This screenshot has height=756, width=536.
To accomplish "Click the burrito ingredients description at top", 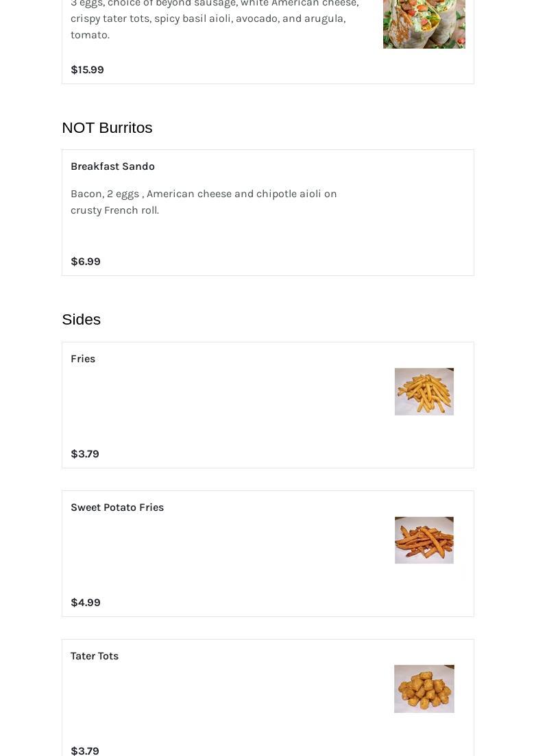I will click(215, 19).
